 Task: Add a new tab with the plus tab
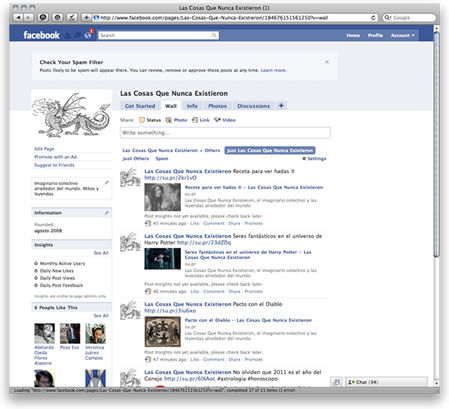(x=281, y=106)
